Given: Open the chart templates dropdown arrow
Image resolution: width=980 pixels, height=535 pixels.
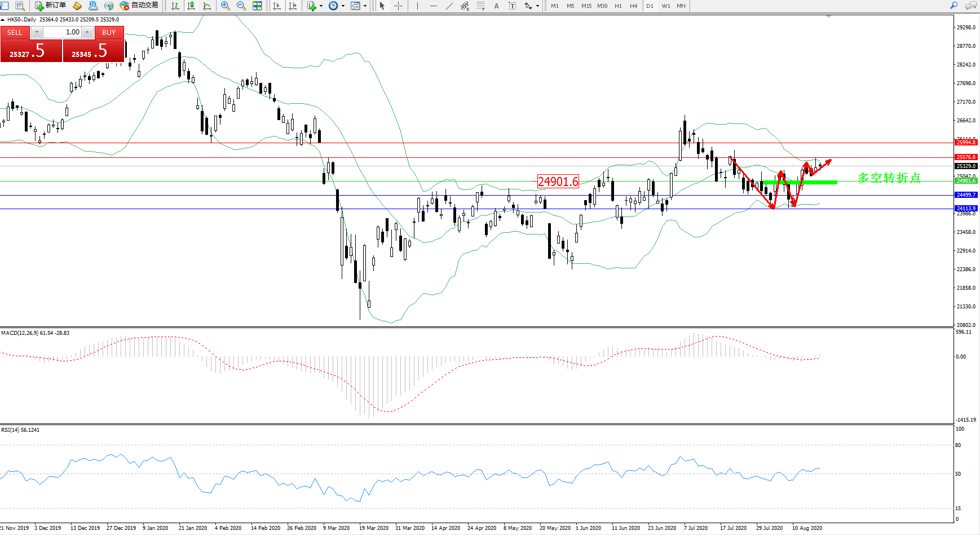Looking at the screenshot, I should tap(365, 6).
